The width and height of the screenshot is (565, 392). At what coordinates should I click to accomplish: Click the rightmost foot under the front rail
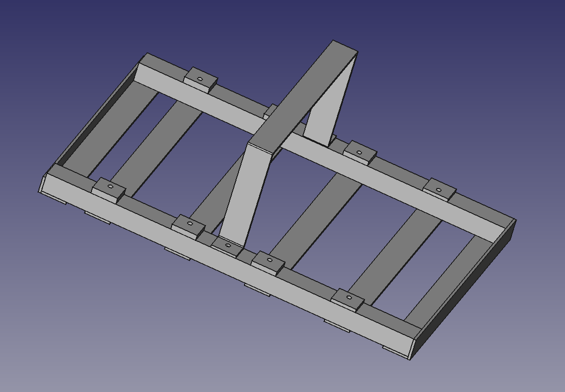(395, 351)
